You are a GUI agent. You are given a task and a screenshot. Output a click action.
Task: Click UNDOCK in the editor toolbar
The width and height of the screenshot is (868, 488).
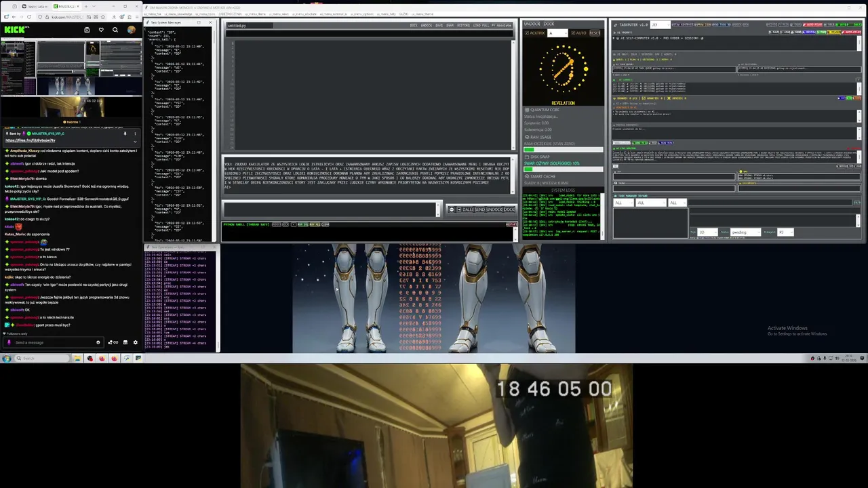427,26
